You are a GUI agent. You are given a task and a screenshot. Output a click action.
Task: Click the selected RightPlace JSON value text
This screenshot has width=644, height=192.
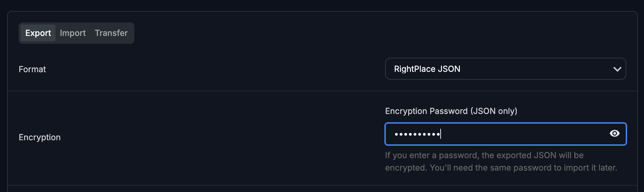click(427, 69)
